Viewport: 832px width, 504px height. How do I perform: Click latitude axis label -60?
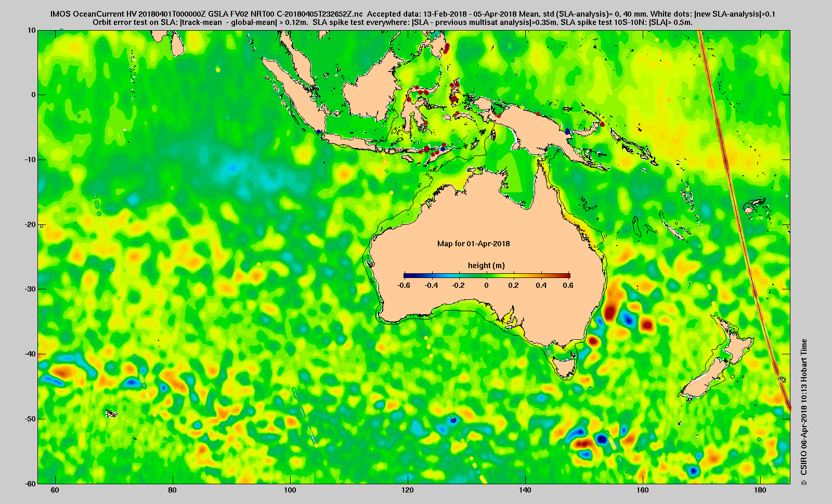click(31, 483)
